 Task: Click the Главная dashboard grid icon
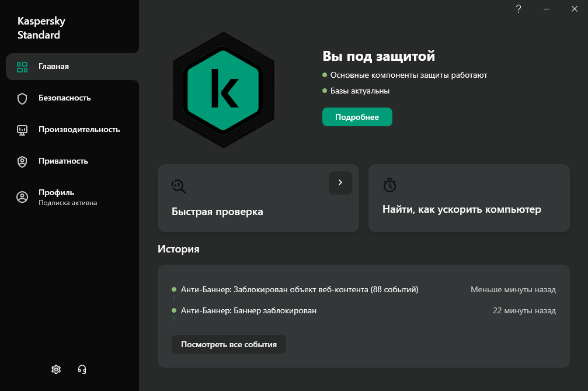22,67
